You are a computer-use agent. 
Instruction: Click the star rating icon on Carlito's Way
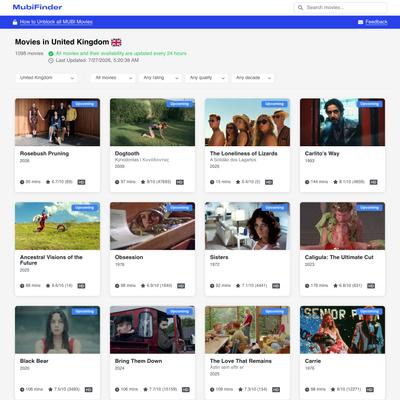coord(335,182)
